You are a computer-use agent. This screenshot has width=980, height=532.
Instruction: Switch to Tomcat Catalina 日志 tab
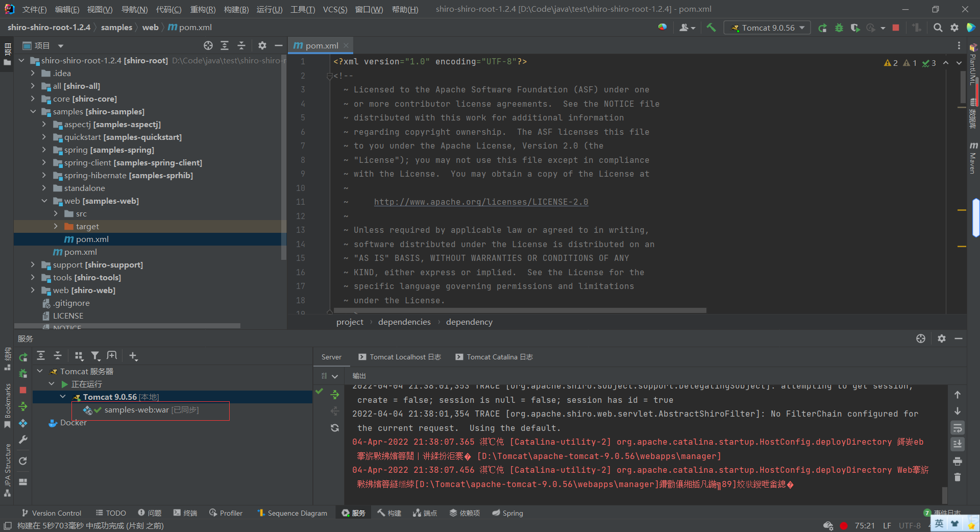[494, 357]
